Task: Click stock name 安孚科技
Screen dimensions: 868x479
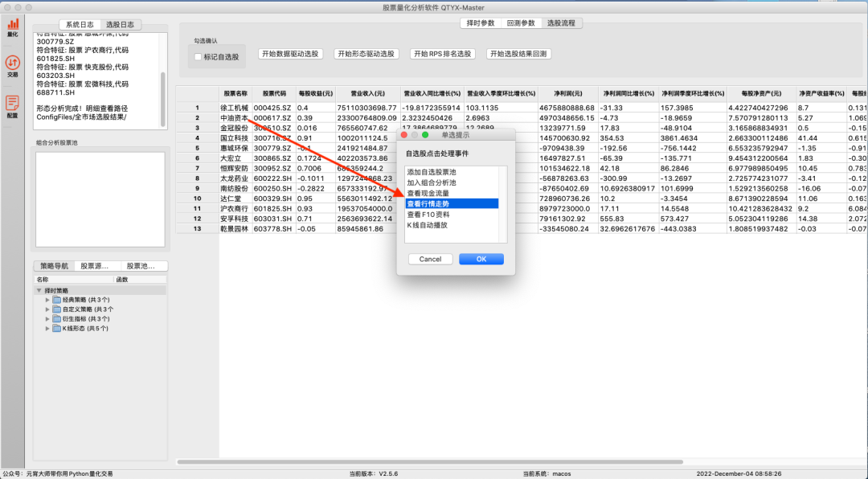Action: point(234,219)
